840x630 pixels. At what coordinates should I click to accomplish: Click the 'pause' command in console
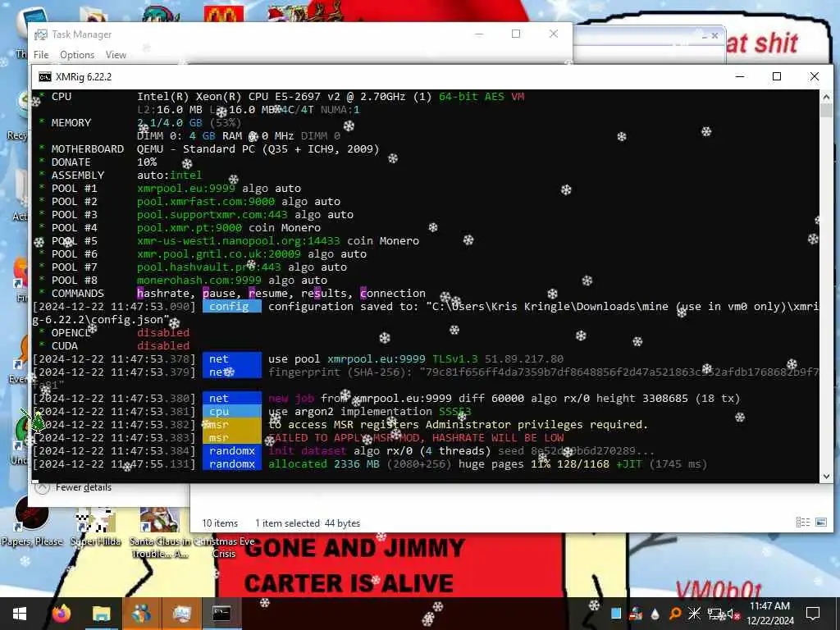218,293
